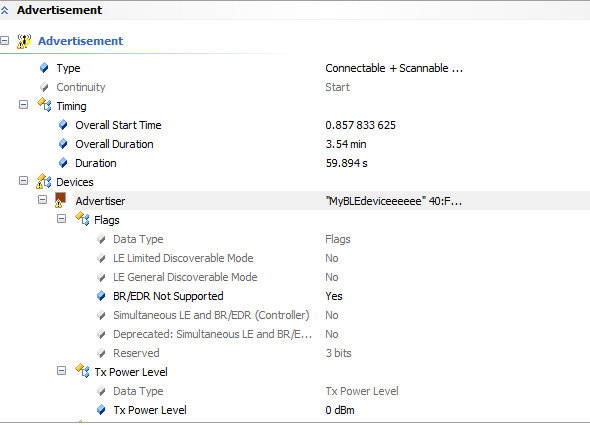
Task: Select the Duration row label
Action: coord(96,163)
